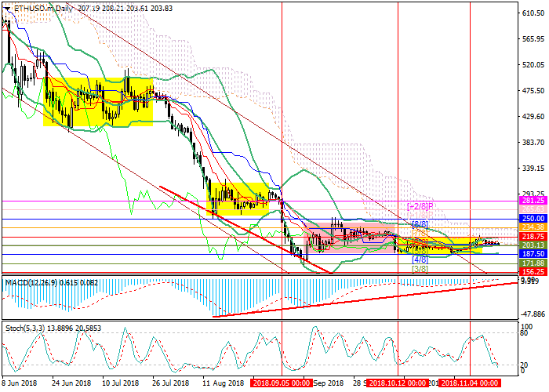Click the chart menu arrow beside ETHUSD.m

coord(6,8)
